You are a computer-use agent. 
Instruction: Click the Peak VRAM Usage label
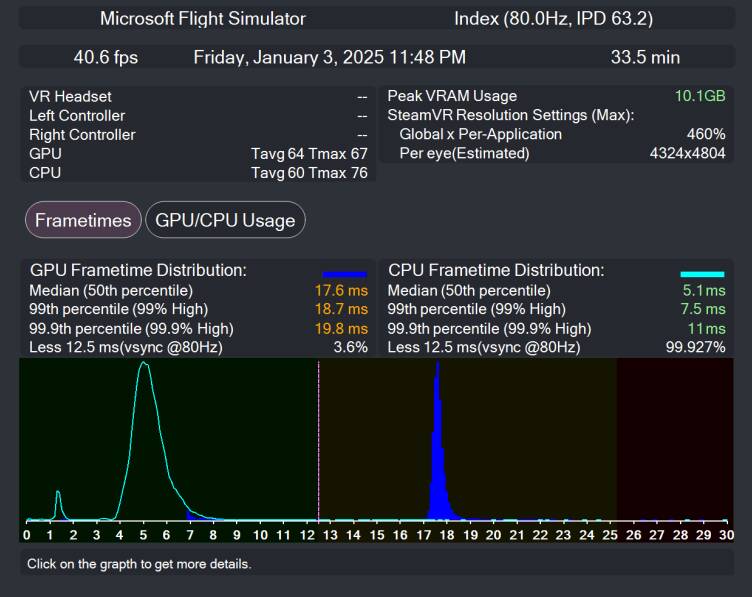point(452,96)
